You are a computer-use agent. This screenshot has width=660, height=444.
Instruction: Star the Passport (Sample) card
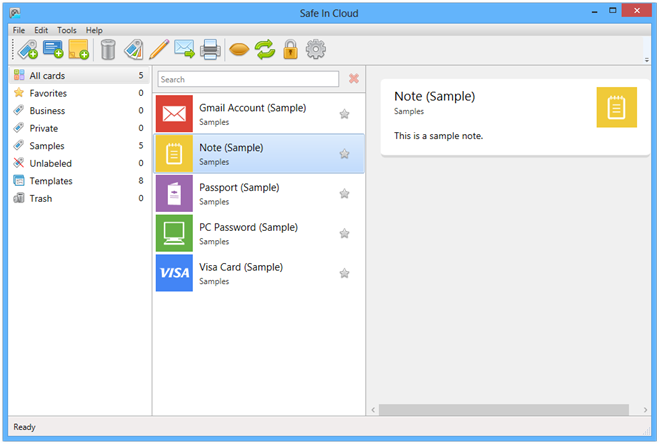344,194
